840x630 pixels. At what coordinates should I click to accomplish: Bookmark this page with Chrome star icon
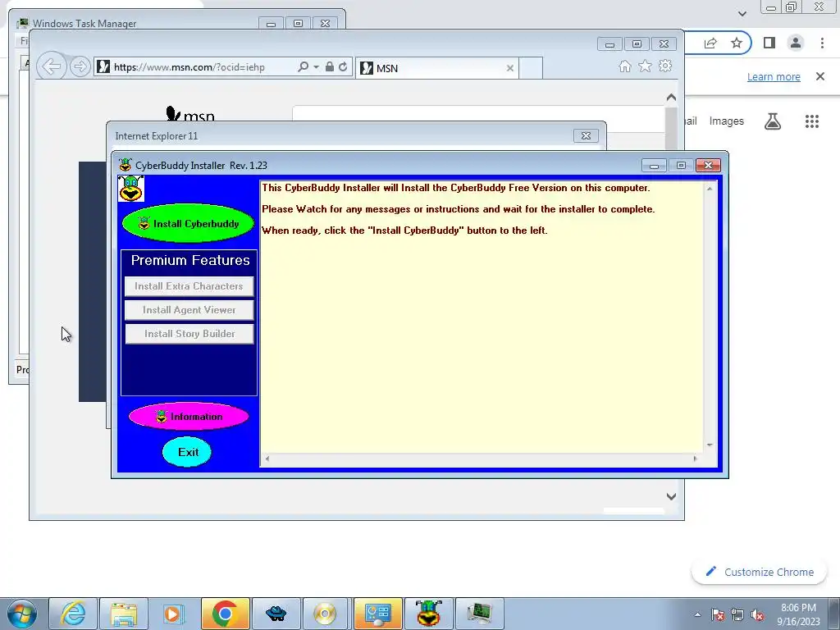point(737,43)
